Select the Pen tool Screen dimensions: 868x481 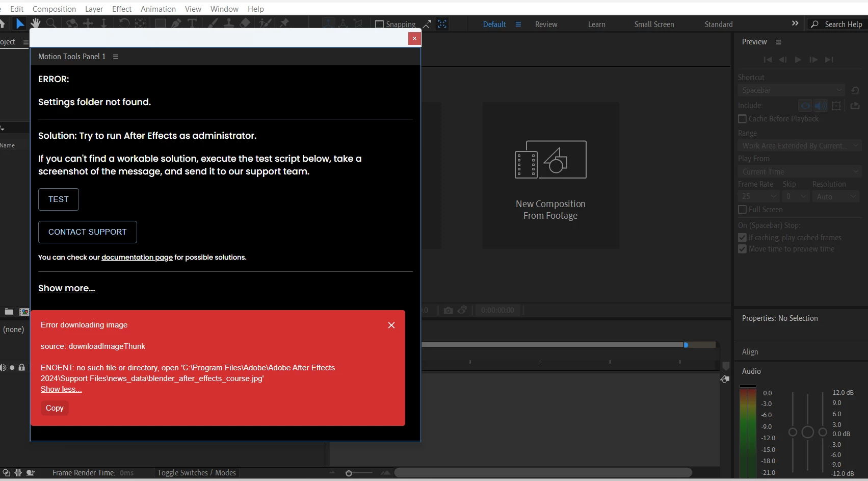click(176, 23)
